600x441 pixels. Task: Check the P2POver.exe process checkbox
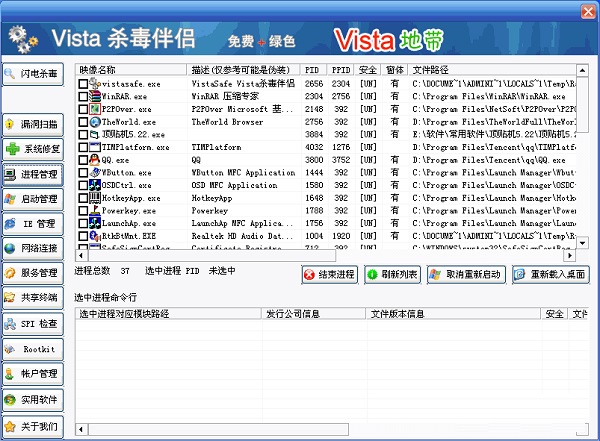click(x=83, y=109)
